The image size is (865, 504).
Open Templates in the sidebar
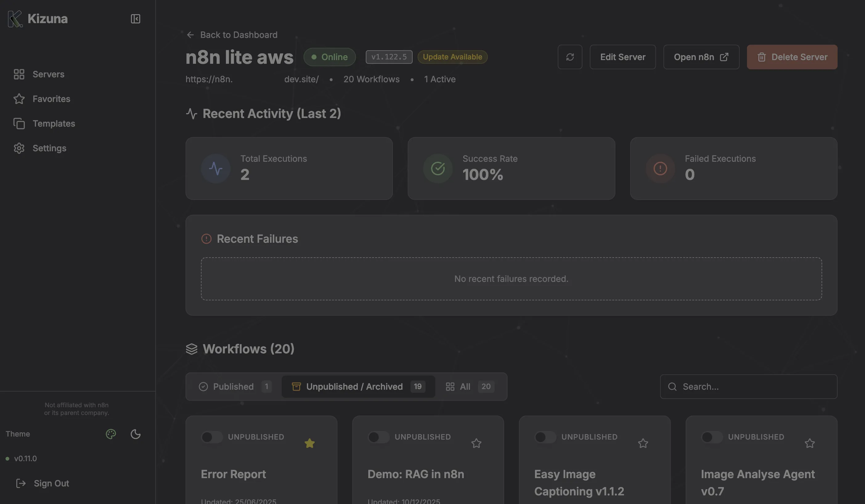[x=54, y=124]
